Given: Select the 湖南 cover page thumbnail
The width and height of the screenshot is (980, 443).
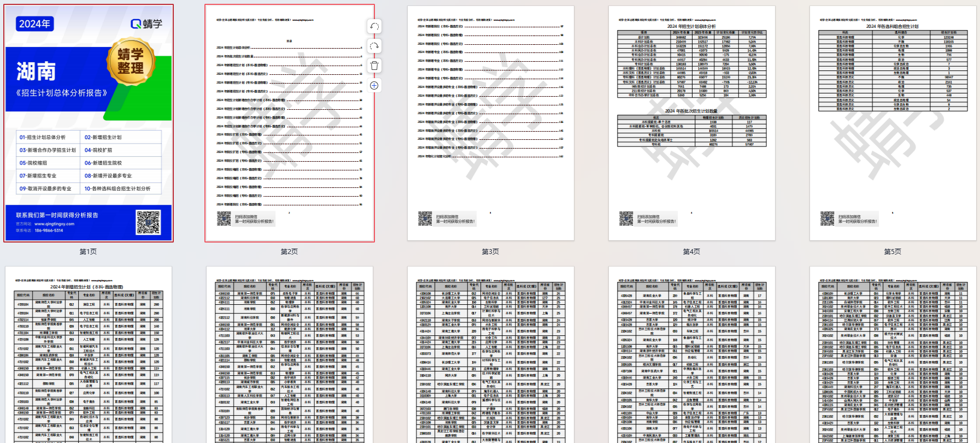Looking at the screenshot, I should (x=89, y=123).
